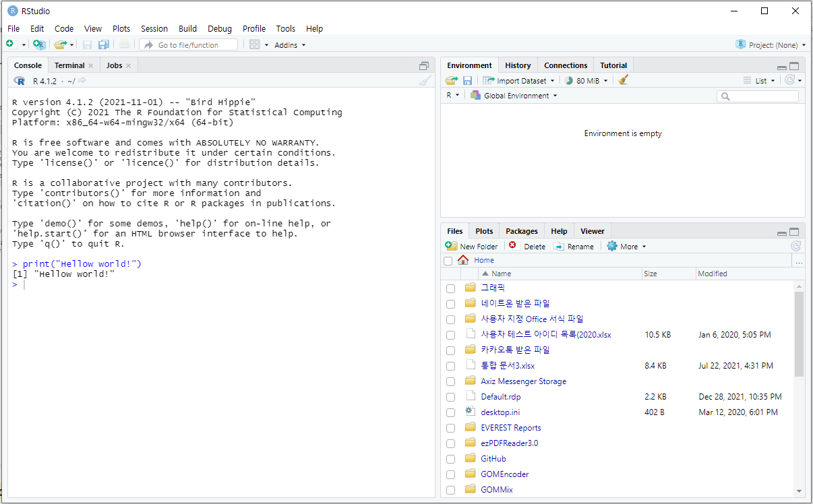The height and width of the screenshot is (504, 813).
Task: Check the box for 통합 문서3.xlsx
Action: click(x=450, y=366)
